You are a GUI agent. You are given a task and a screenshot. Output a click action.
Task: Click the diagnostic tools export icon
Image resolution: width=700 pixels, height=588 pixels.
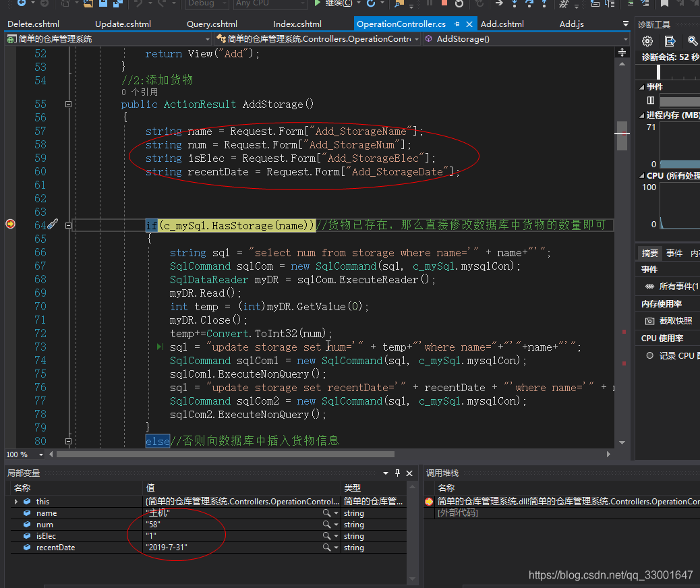pos(670,42)
